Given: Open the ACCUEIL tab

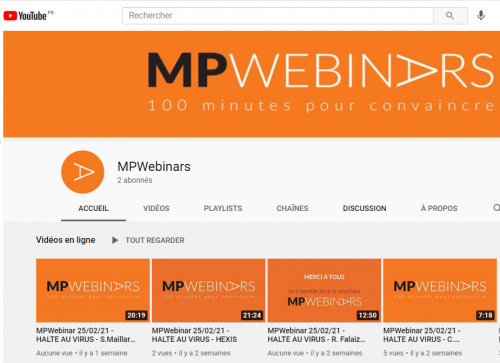Looking at the screenshot, I should (x=93, y=208).
